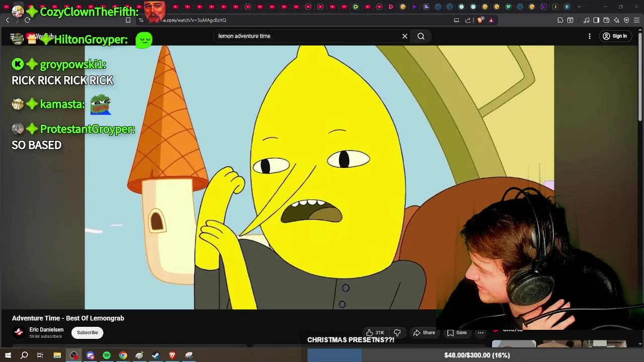Screen dimensions: 644x362
Task: Click the donation goal progress bar
Action: point(475,355)
